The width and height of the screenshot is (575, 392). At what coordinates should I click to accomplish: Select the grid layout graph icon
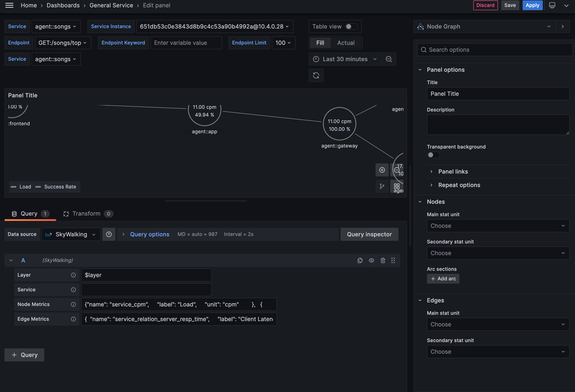tap(397, 186)
